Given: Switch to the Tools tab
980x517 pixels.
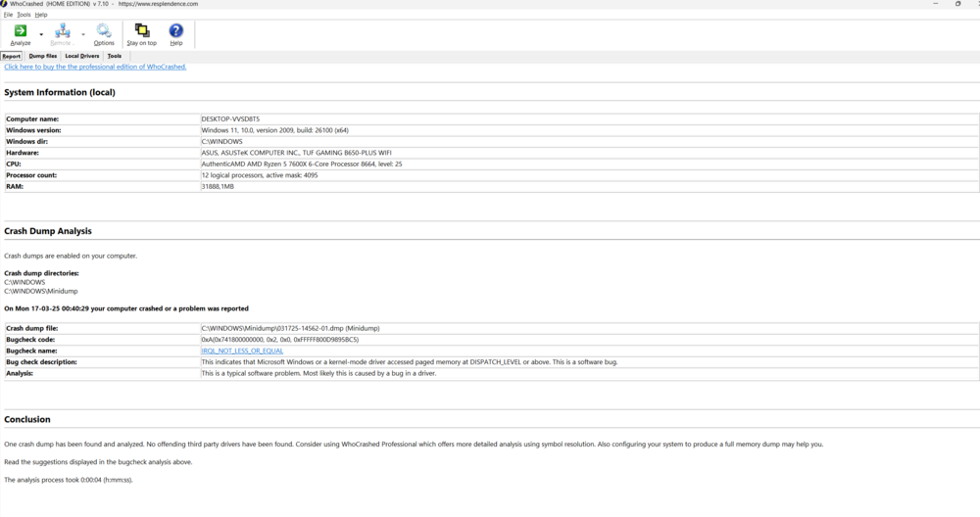Looking at the screenshot, I should (115, 56).
